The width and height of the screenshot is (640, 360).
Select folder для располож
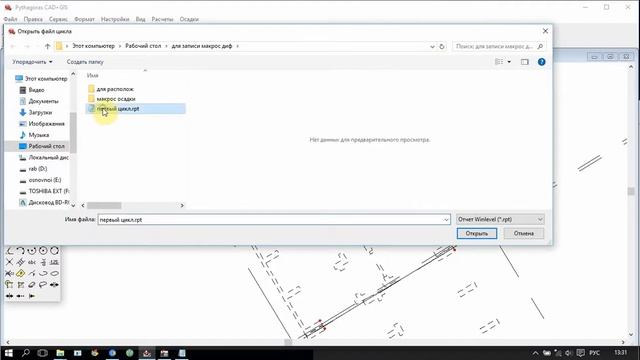pos(111,89)
